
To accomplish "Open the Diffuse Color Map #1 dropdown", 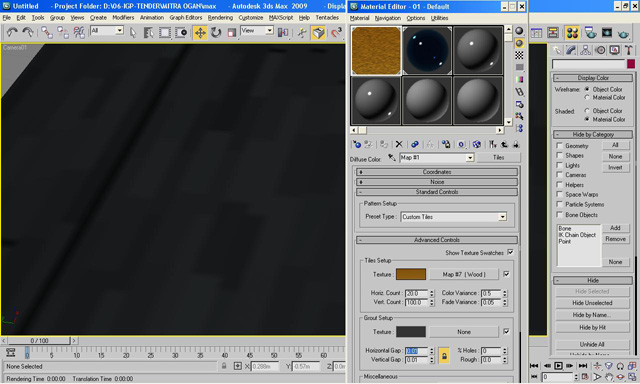I will 470,158.
